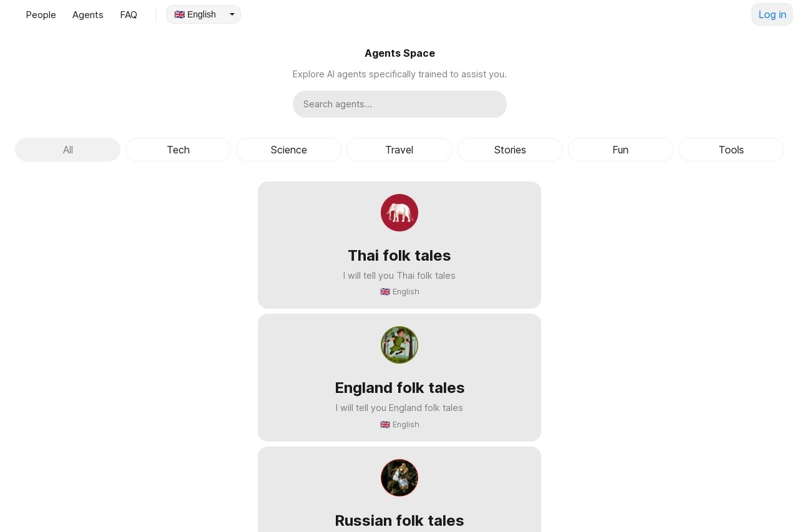Click the Log in button
The height and width of the screenshot is (532, 799).
tap(772, 14)
